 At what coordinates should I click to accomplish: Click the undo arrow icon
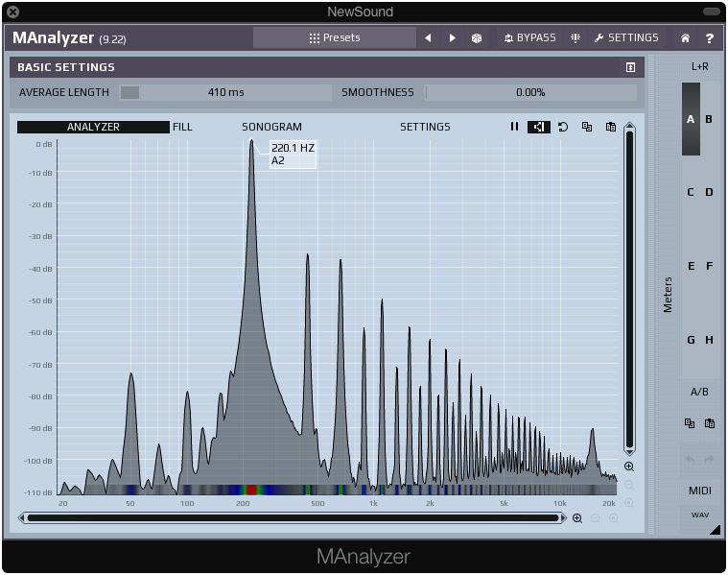(x=690, y=459)
